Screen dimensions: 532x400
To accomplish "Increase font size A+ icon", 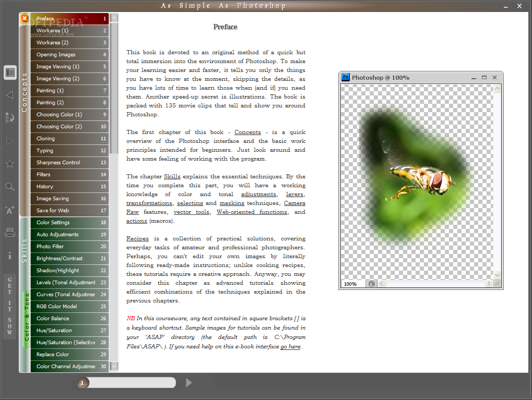I will (10, 210).
